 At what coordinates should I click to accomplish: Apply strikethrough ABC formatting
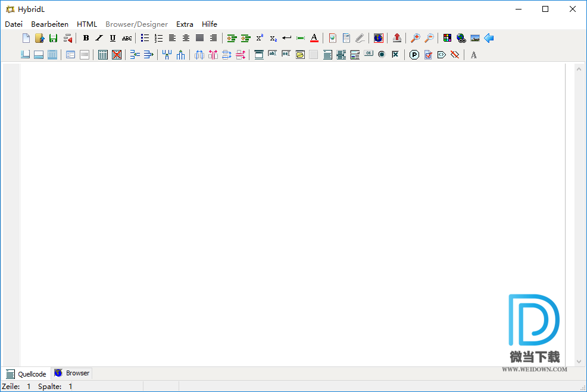pyautogui.click(x=127, y=38)
